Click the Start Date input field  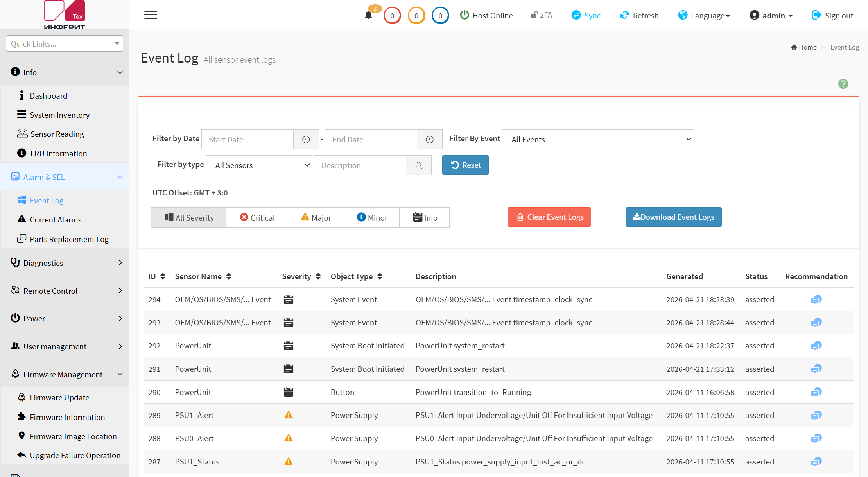247,140
